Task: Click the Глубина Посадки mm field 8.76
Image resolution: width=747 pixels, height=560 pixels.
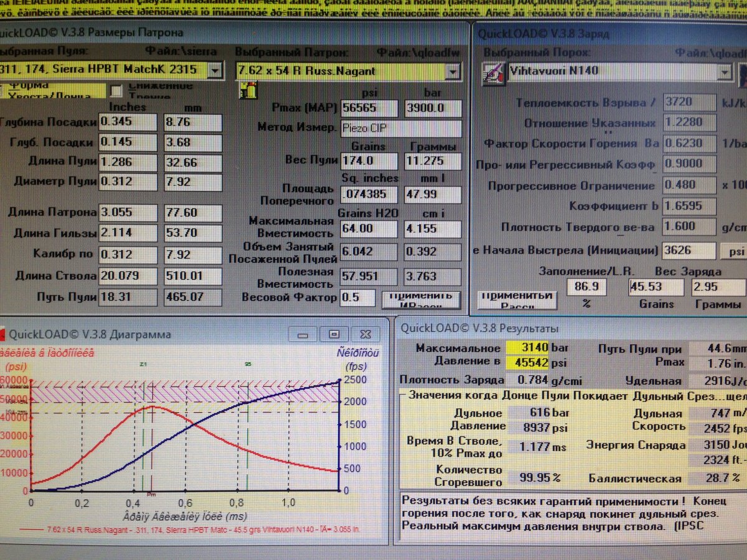Action: (x=193, y=122)
